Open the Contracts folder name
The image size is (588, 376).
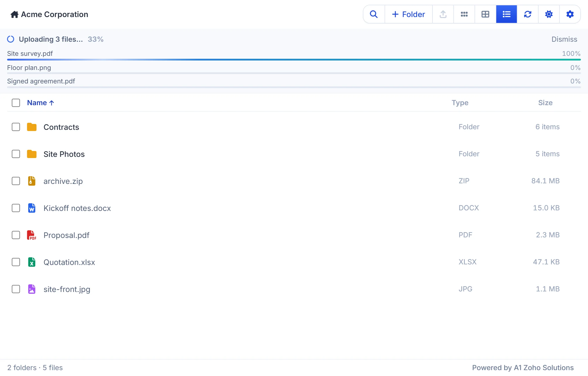click(x=61, y=127)
